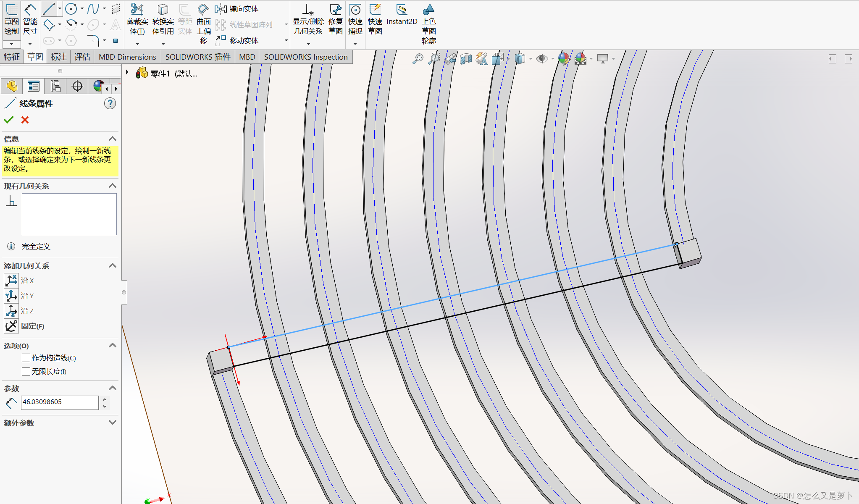Click Zoom to Fit magnifier icon
The width and height of the screenshot is (859, 504).
(418, 59)
